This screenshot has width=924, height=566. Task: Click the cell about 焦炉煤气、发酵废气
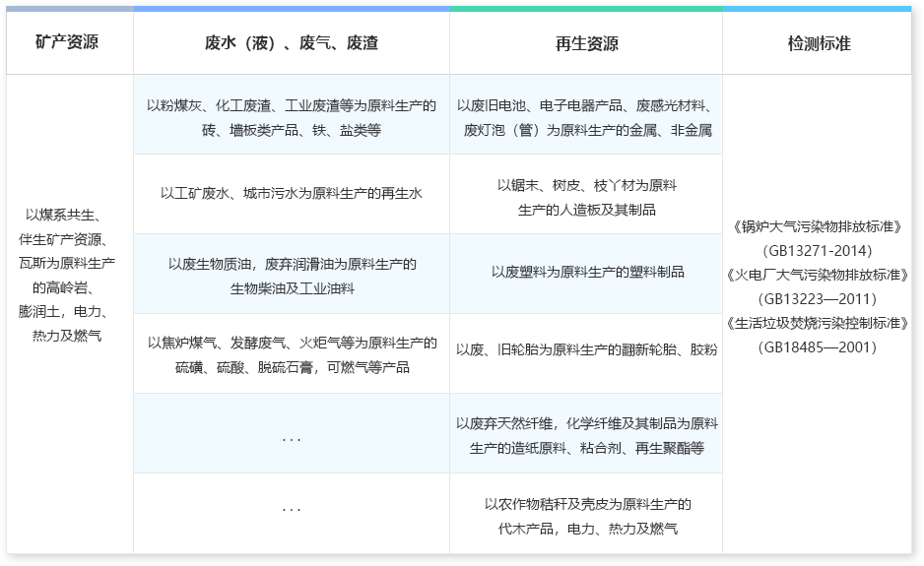[292, 353]
